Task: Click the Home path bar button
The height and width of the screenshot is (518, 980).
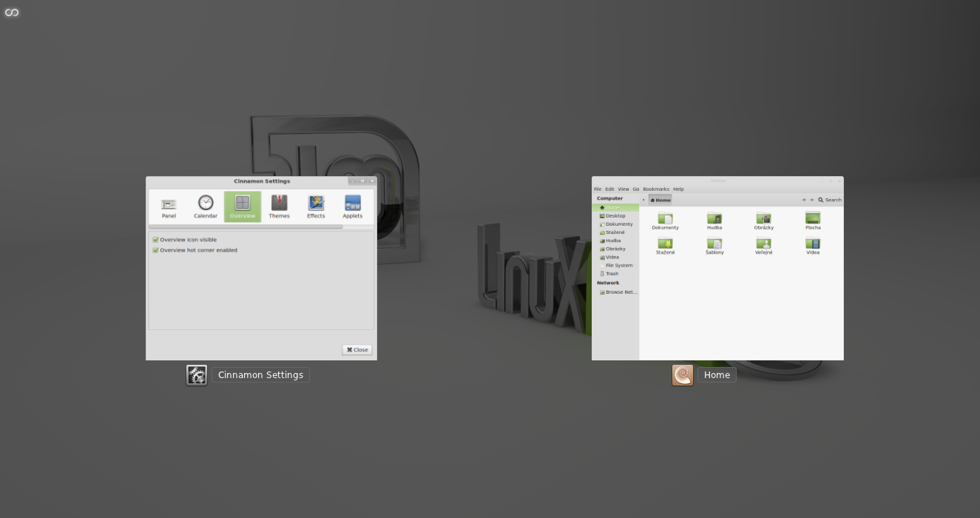Action: click(660, 200)
